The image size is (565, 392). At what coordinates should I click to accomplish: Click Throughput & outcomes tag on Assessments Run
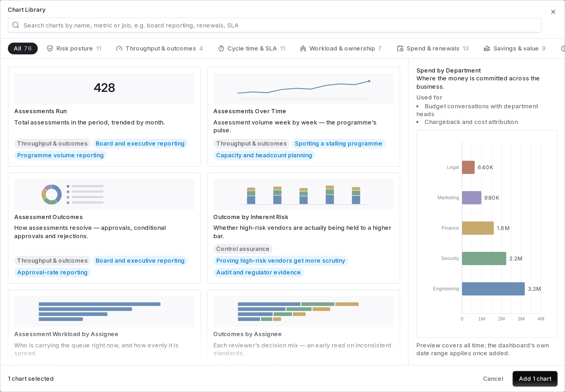(52, 143)
